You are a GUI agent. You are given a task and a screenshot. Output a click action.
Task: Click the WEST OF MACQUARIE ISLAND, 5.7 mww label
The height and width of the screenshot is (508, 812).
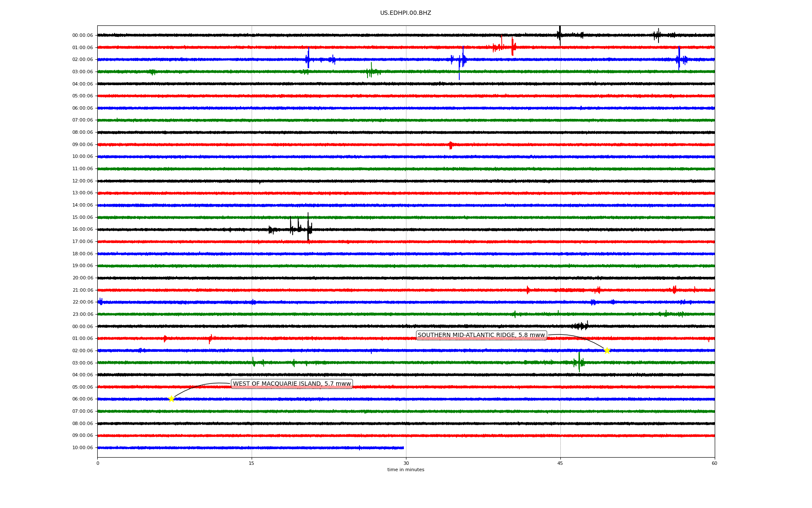point(292,384)
